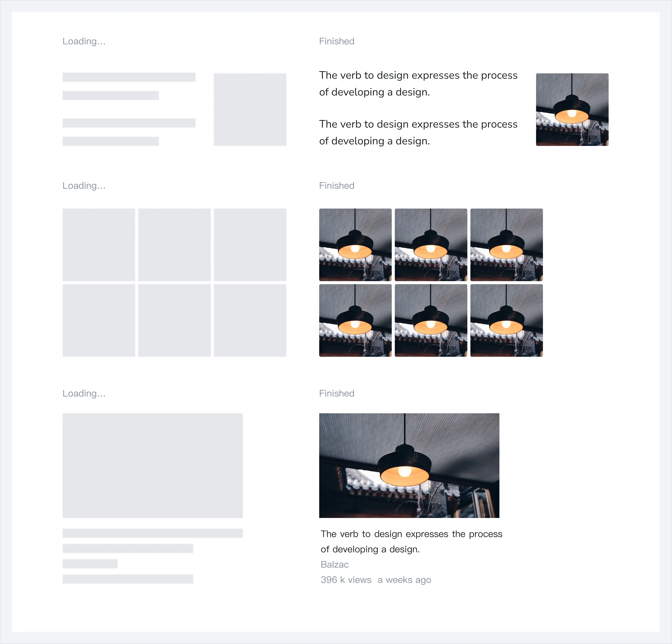Click the large lamp video cover image
The image size is (672, 644).
coord(409,465)
